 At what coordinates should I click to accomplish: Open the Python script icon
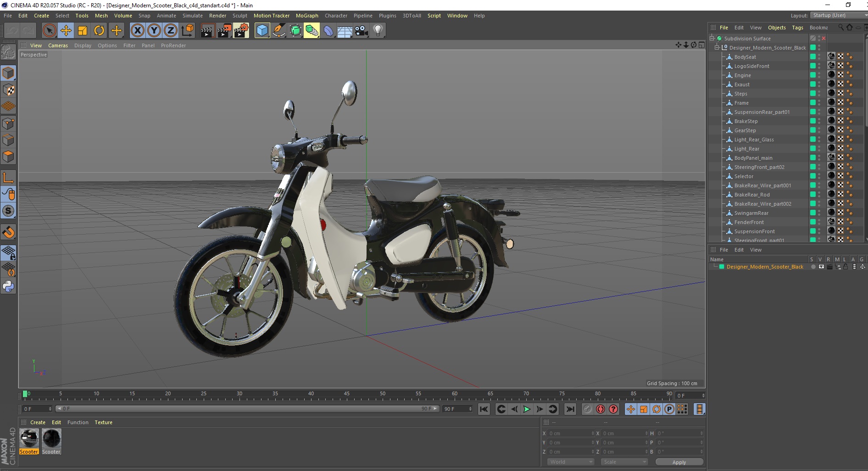(8, 286)
